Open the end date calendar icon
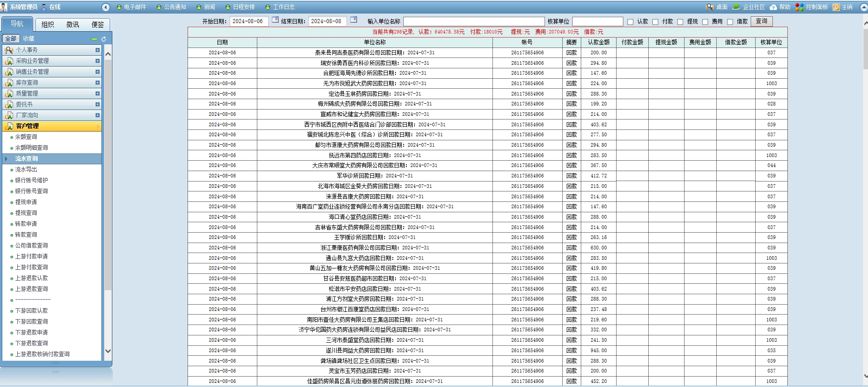868x387 pixels. (x=354, y=19)
